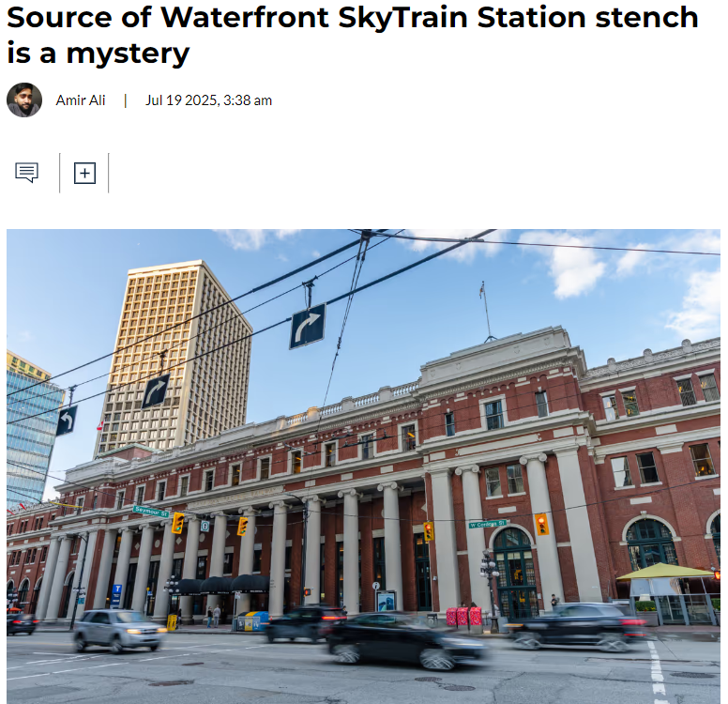Click the green W Cordova St street sign
Viewport: 728px width, 704px height.
tap(487, 524)
